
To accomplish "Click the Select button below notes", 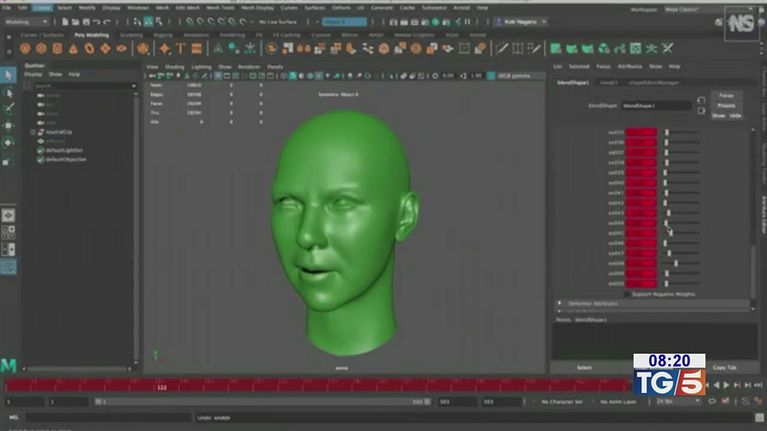I will click(x=584, y=367).
